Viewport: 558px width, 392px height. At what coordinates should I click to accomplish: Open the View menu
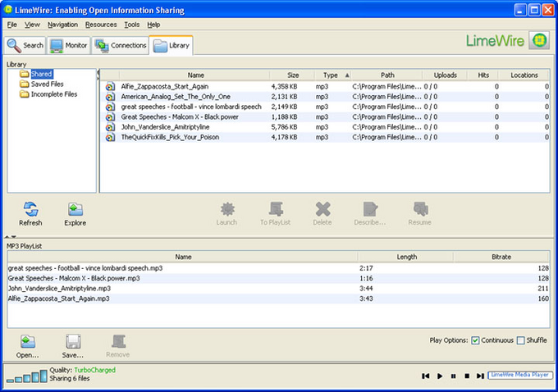coord(32,25)
